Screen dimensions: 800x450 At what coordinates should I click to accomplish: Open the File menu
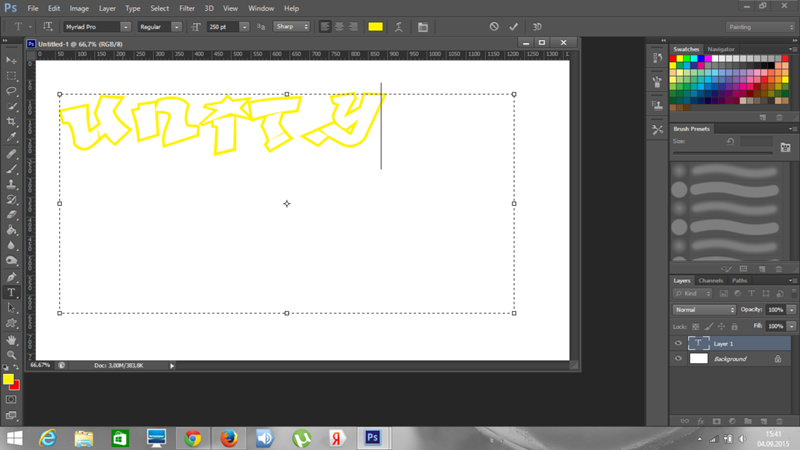pyautogui.click(x=33, y=8)
